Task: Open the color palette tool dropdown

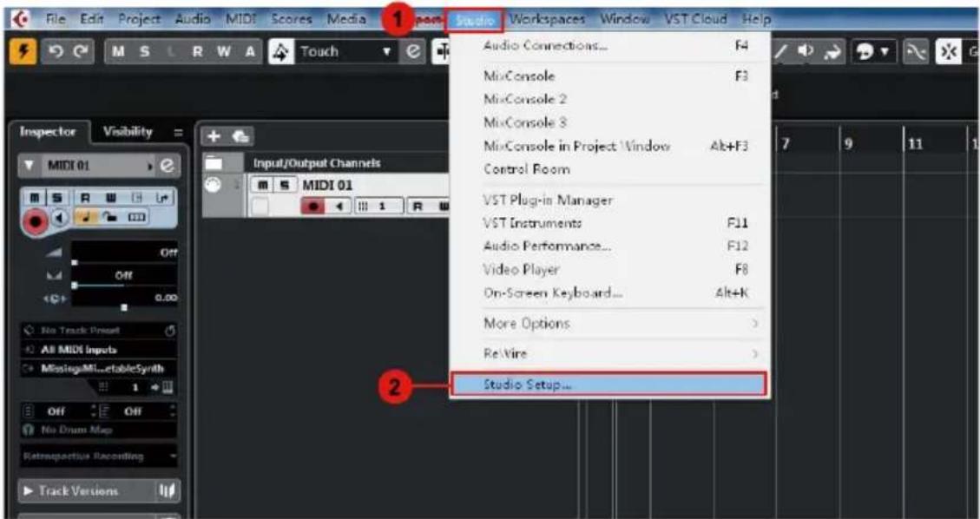Action: point(873,52)
